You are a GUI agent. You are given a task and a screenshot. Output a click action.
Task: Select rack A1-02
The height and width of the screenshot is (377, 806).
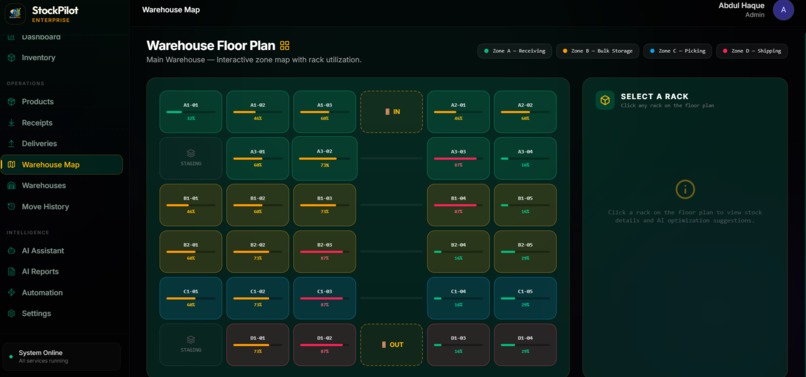(x=258, y=112)
